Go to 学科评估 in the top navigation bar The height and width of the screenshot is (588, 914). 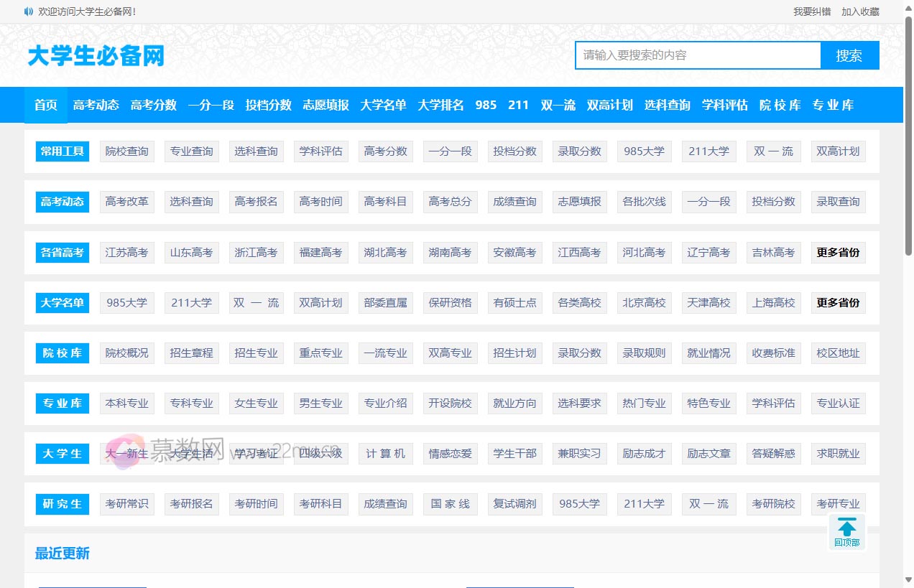[x=724, y=105]
